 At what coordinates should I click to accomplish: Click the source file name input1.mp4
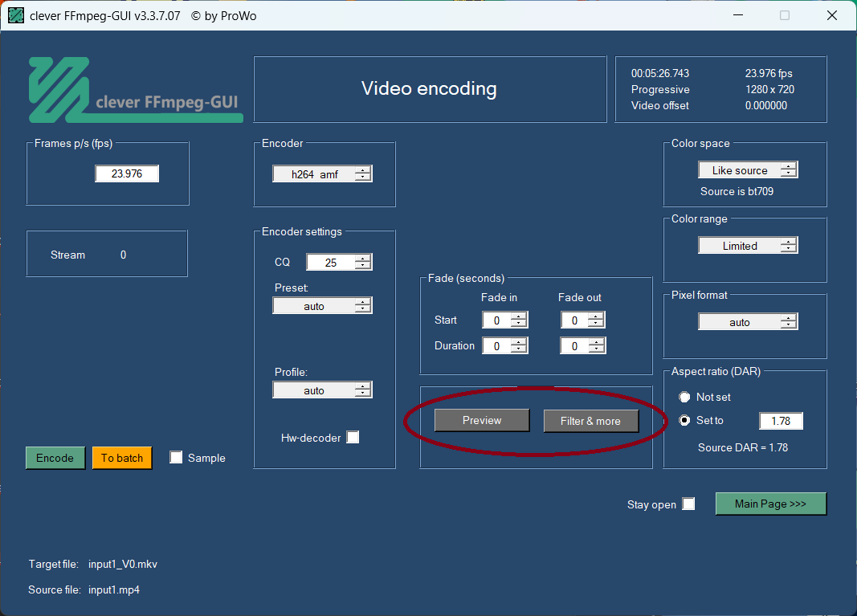coord(114,589)
